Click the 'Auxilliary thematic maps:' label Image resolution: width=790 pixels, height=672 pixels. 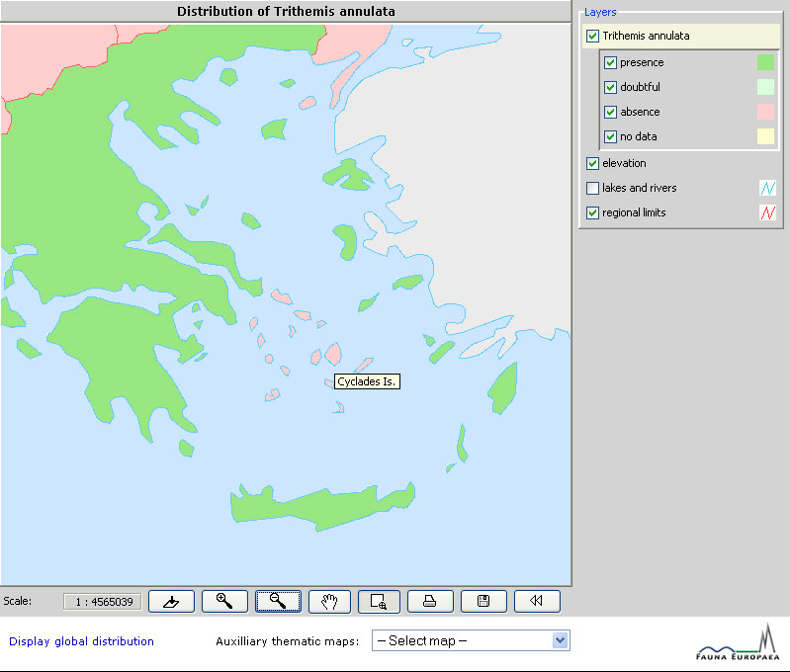tap(287, 641)
